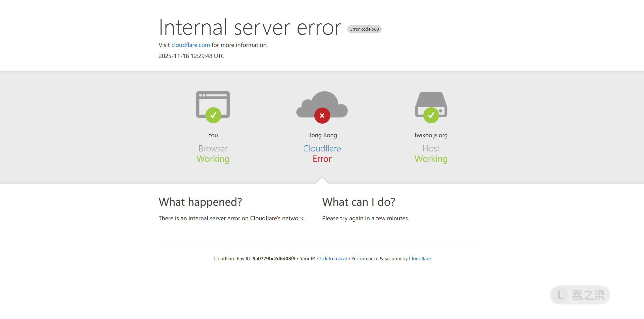This screenshot has height=319, width=644.
Task: Click the blue Cloudflare heading link
Action: pos(322,148)
